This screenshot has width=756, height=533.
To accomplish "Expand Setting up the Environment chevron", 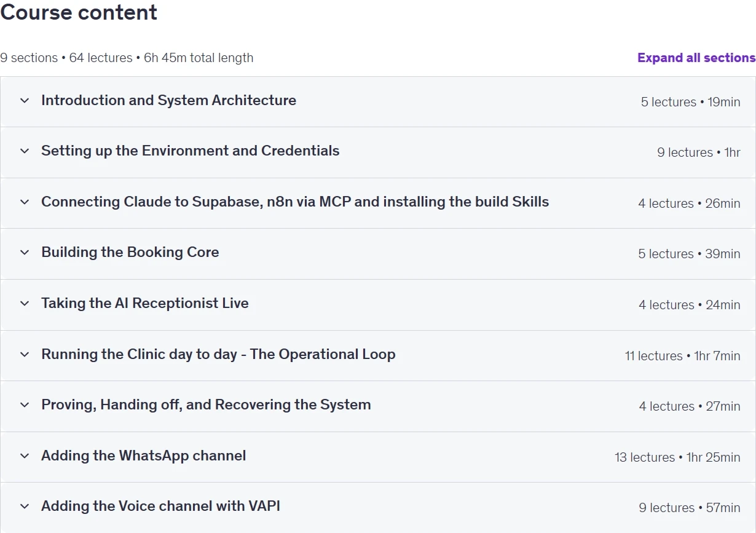I will 25,151.
